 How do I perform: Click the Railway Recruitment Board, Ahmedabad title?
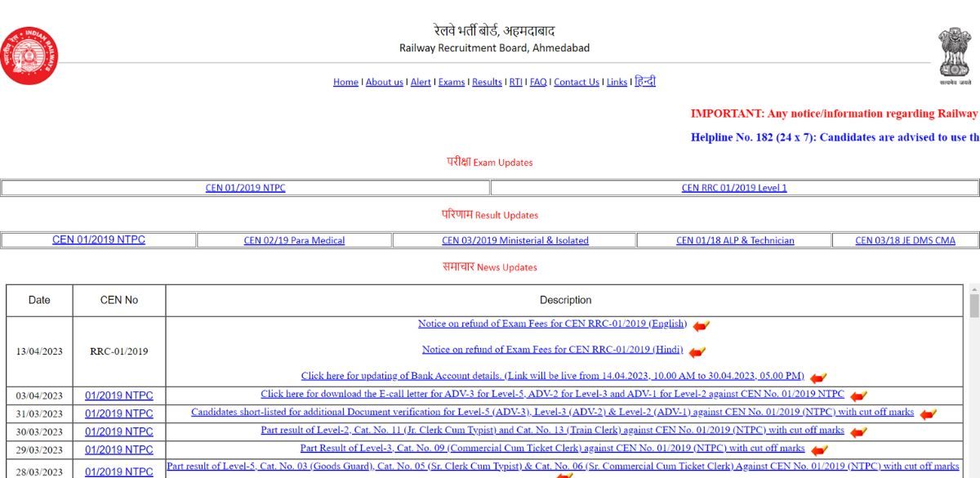point(494,48)
